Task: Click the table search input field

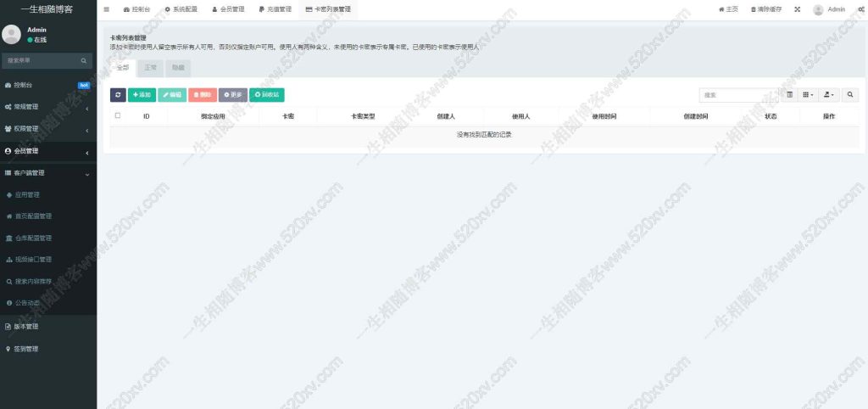Action: tap(738, 95)
